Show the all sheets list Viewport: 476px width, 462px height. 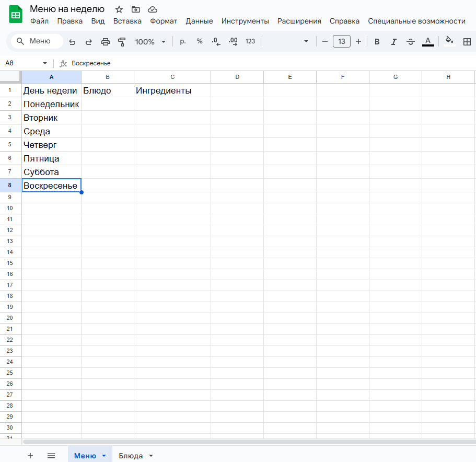point(51,456)
